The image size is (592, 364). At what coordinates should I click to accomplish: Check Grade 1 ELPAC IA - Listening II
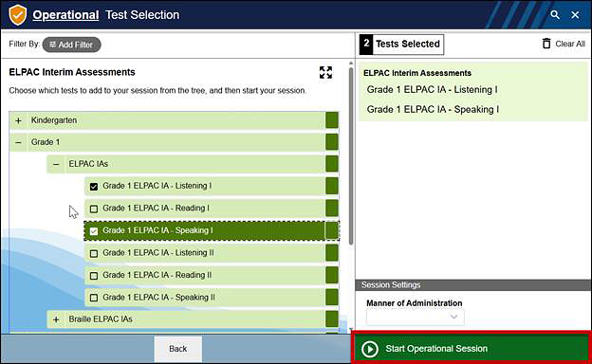pos(94,253)
